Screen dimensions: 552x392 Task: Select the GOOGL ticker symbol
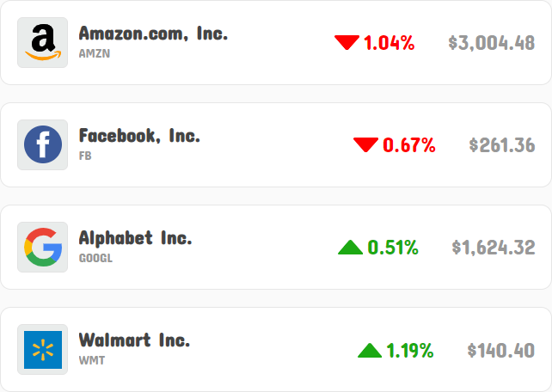pos(95,258)
